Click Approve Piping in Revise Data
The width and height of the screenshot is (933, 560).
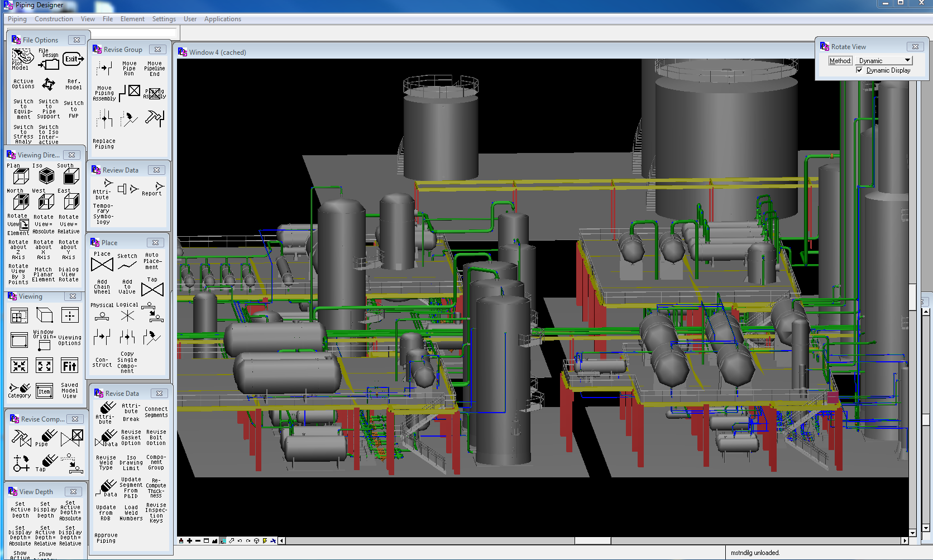pyautogui.click(x=106, y=538)
